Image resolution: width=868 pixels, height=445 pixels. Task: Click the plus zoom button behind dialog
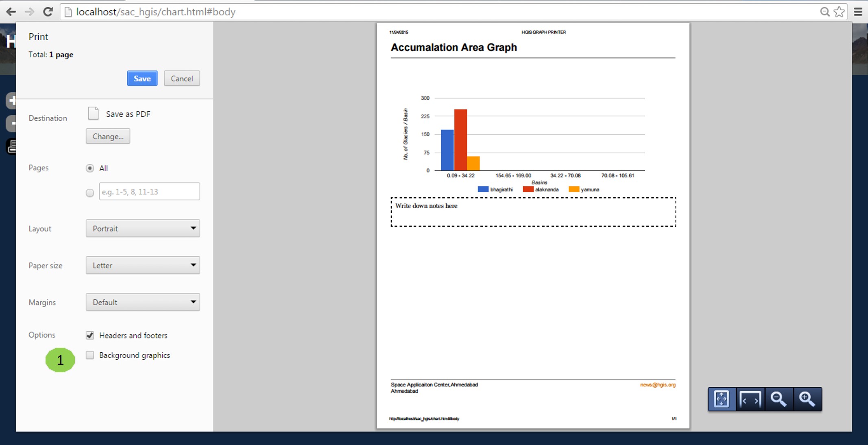click(x=12, y=100)
